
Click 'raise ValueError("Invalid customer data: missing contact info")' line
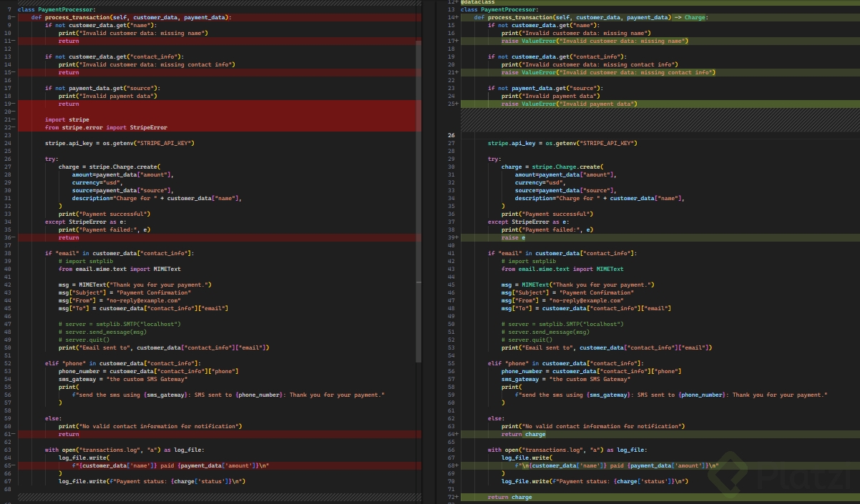tap(608, 72)
